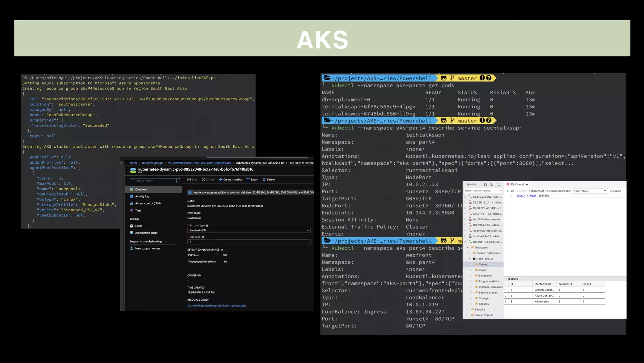Click the New Server Group icon in Servers panel

[x=492, y=184]
